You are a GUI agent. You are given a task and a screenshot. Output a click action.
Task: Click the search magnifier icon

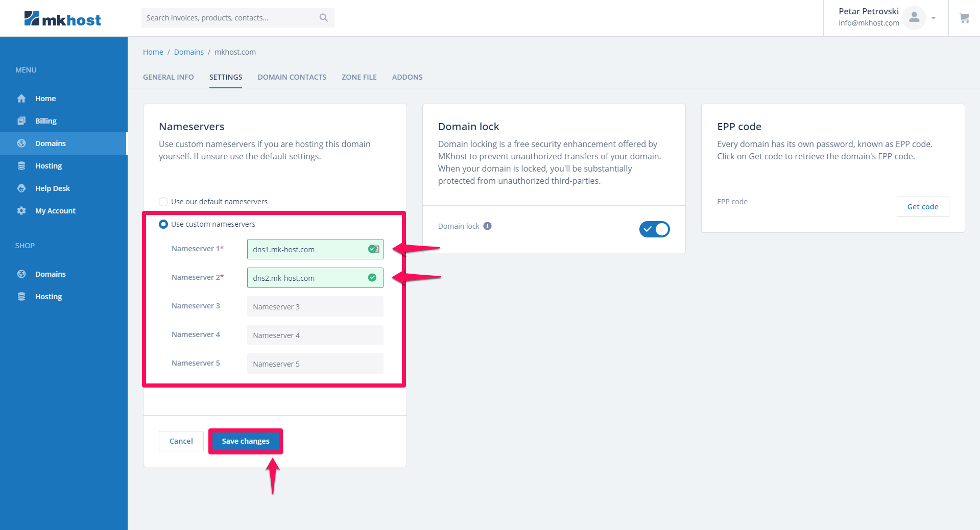point(323,18)
